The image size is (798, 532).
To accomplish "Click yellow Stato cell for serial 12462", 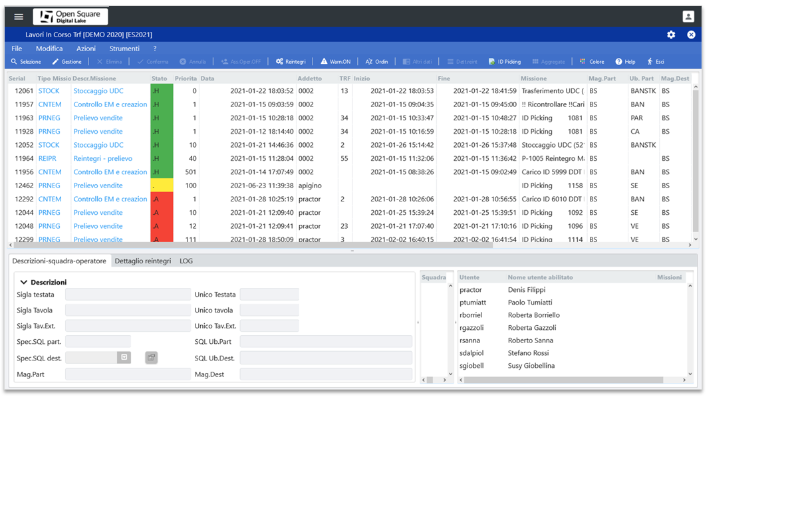I will pos(162,186).
